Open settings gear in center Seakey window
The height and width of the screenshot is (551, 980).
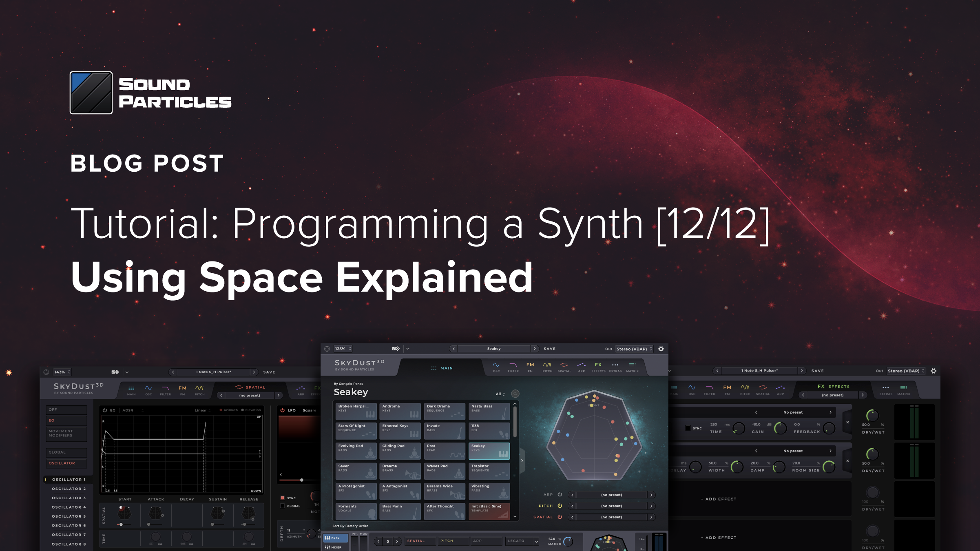(661, 349)
